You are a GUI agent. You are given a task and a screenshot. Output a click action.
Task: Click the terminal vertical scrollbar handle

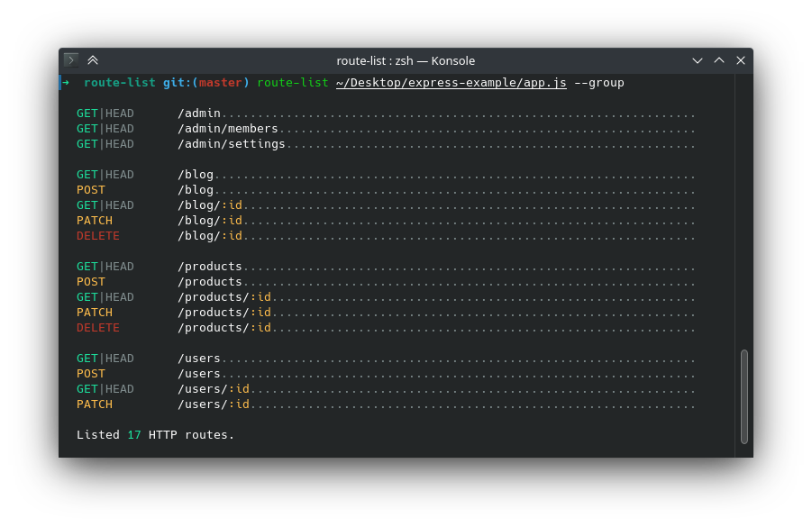pyautogui.click(x=744, y=396)
